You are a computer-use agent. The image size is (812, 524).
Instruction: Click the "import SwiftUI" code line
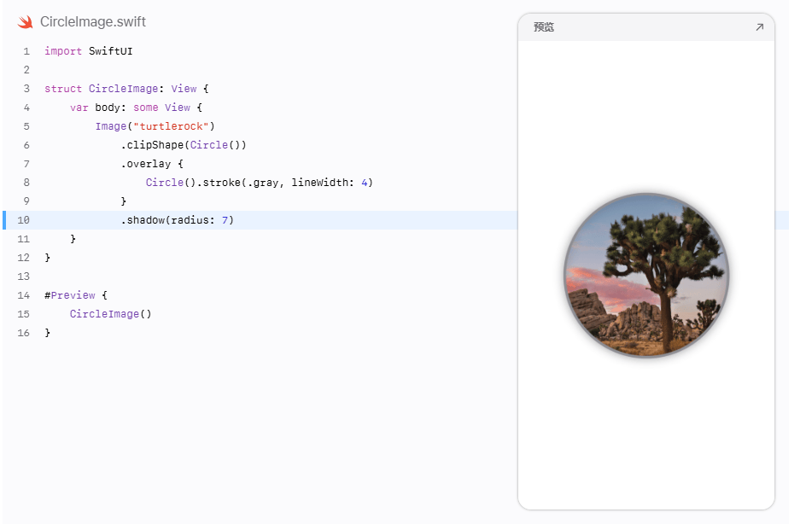89,51
